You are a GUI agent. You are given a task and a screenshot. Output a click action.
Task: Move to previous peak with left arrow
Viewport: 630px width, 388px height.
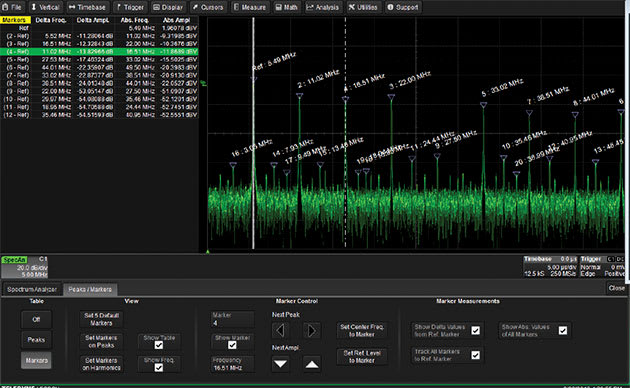point(280,331)
